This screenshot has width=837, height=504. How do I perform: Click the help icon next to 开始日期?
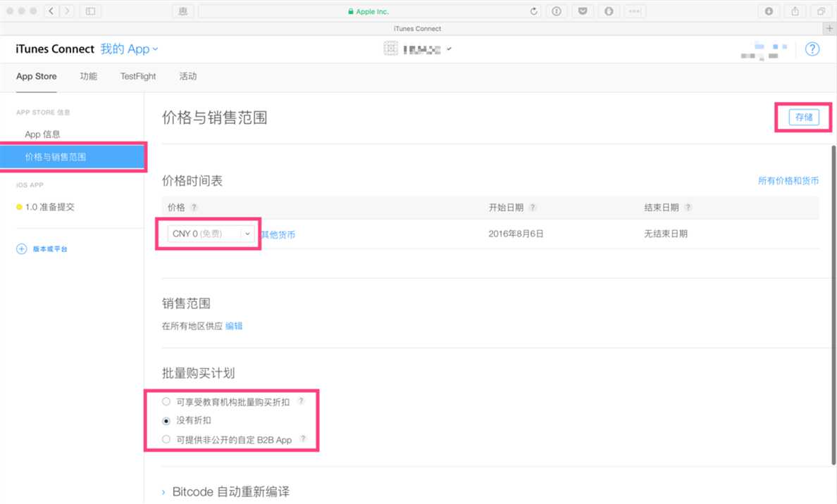pyautogui.click(x=532, y=208)
